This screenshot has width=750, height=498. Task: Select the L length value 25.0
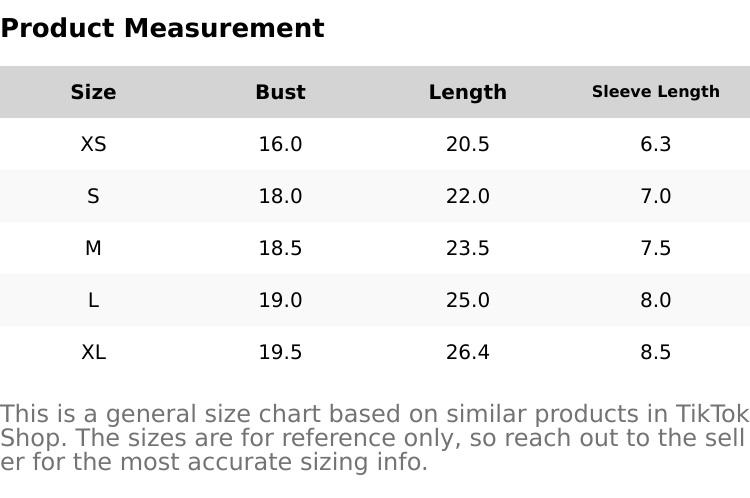click(x=468, y=300)
